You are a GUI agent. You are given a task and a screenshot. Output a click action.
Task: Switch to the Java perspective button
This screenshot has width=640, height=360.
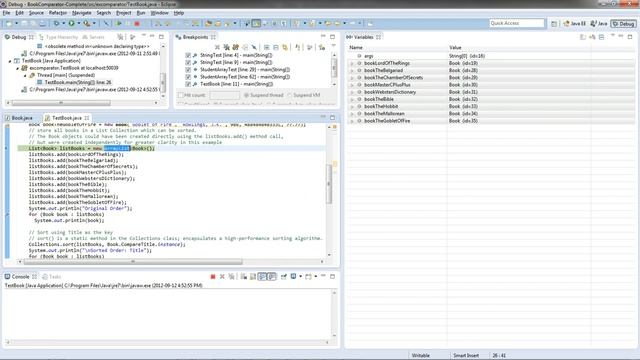click(599, 24)
